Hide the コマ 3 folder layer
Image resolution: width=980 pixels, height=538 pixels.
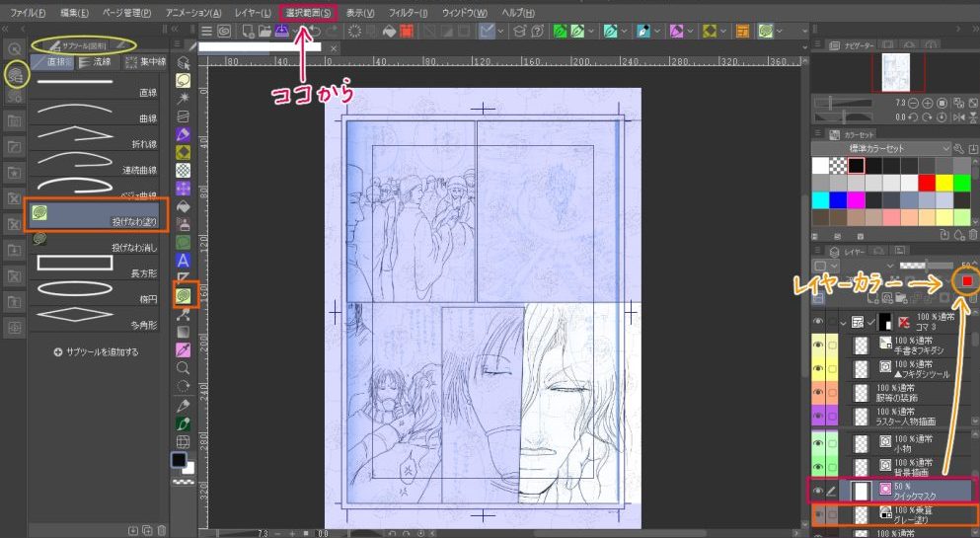pos(817,322)
